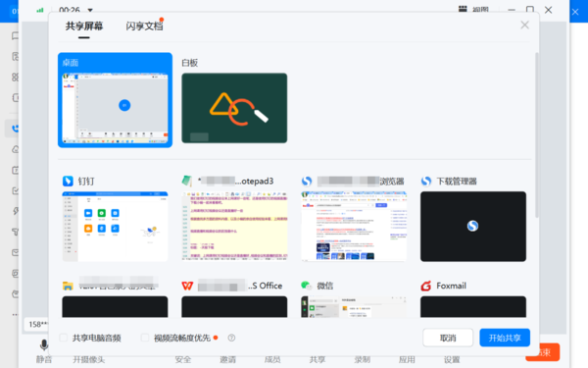
Task: Switch to the 闪享文档 tab
Action: (144, 26)
